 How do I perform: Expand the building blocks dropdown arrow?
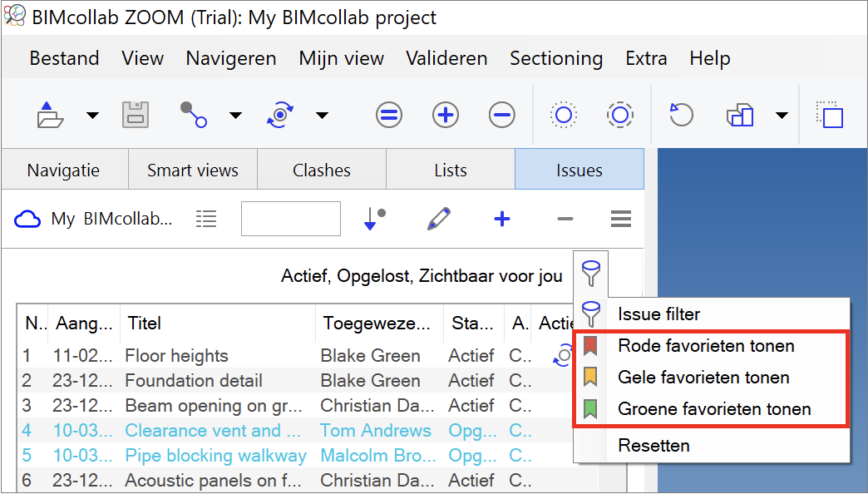[782, 116]
